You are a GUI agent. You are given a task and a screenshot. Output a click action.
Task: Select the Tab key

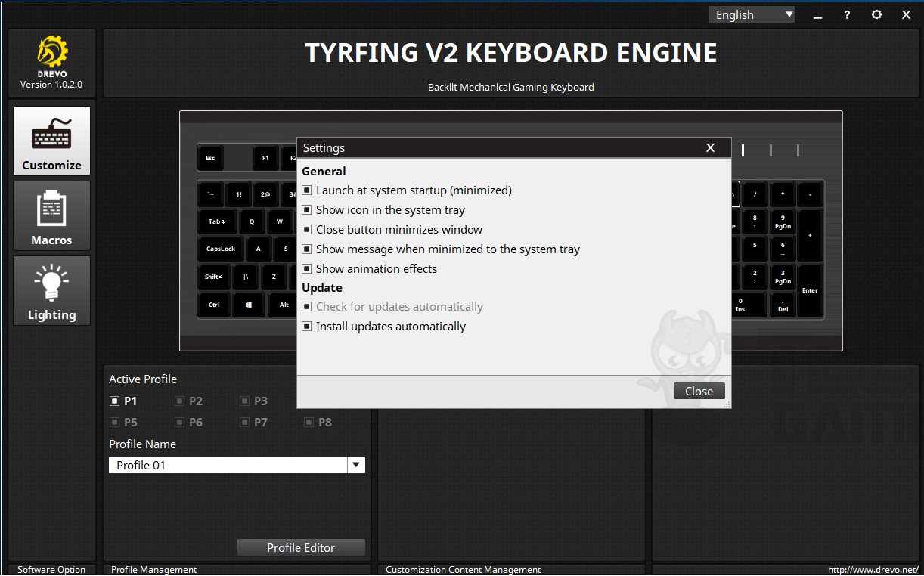(x=217, y=221)
